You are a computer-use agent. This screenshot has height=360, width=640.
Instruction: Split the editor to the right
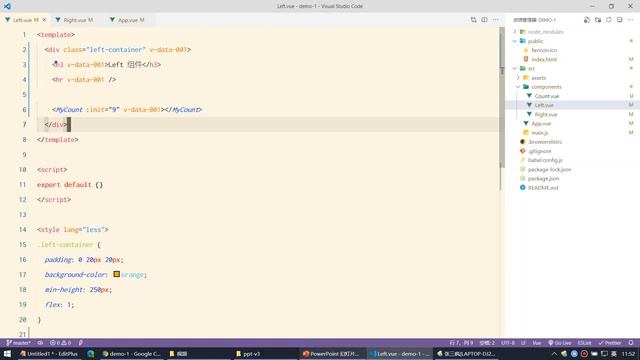tap(484, 20)
